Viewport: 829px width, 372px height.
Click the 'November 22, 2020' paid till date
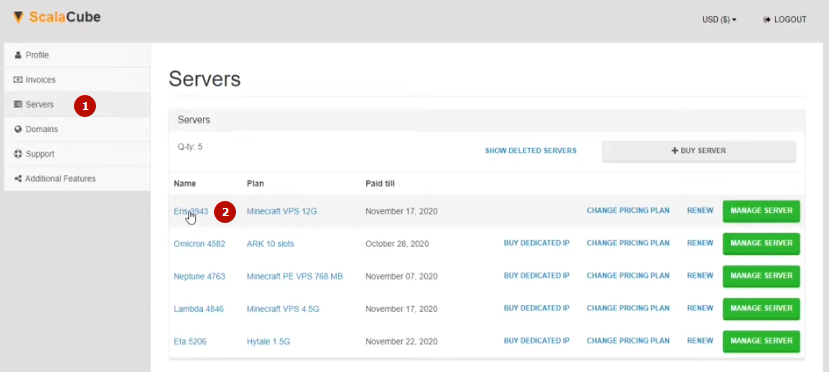[x=401, y=341]
